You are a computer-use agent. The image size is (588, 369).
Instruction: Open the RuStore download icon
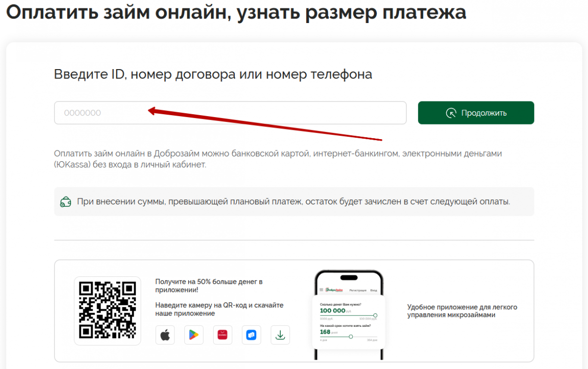251,335
